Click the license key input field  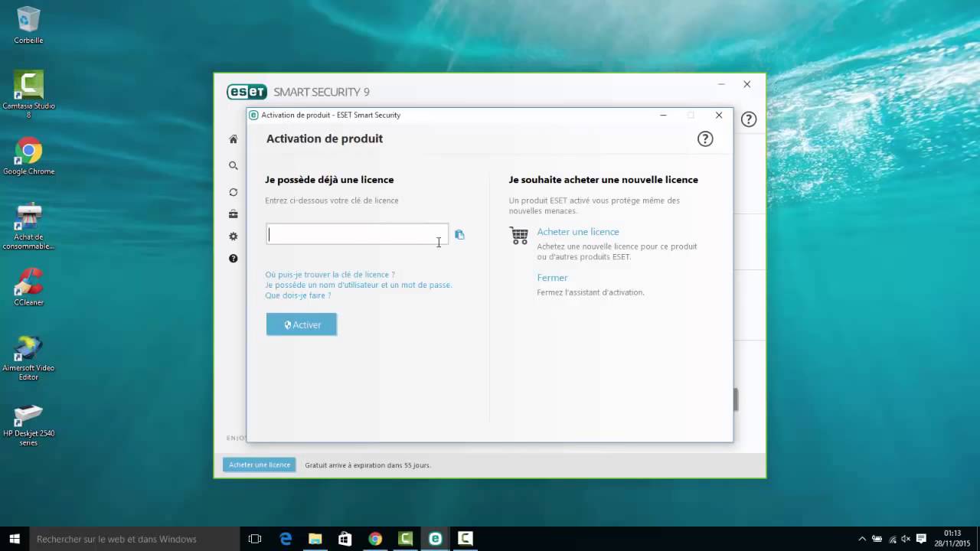pyautogui.click(x=357, y=234)
